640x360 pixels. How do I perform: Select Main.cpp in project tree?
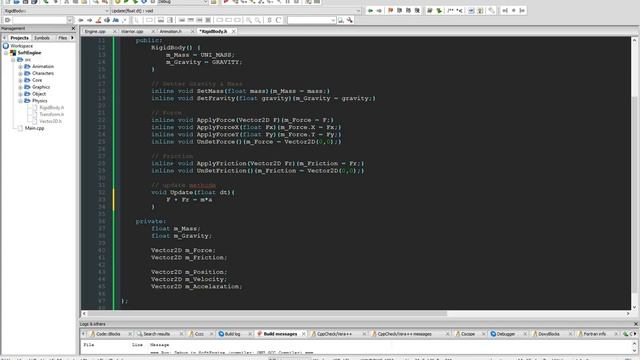(34, 128)
